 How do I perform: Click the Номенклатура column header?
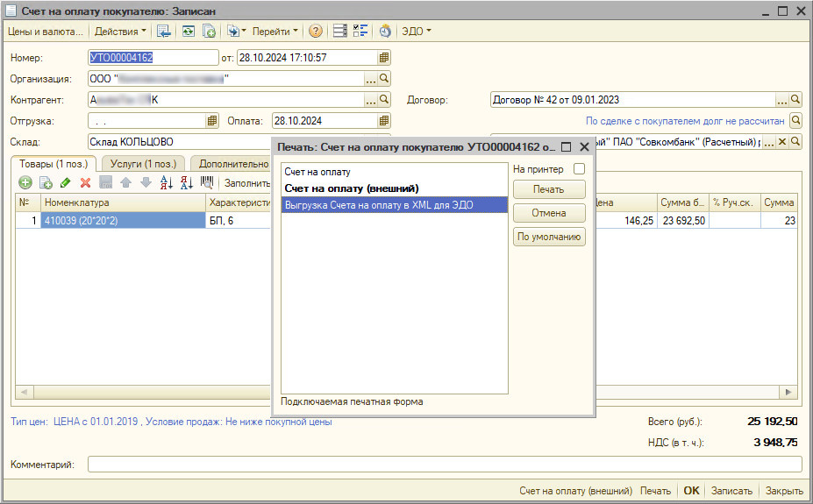(x=123, y=202)
